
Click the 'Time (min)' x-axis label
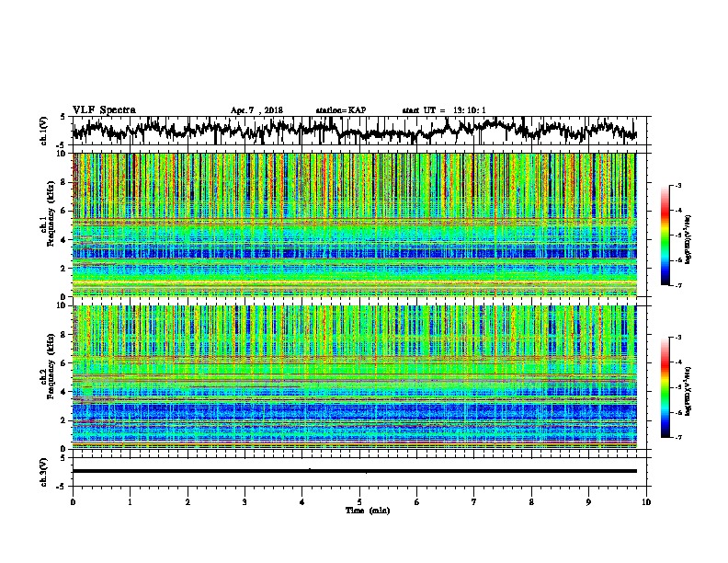pos(368,511)
